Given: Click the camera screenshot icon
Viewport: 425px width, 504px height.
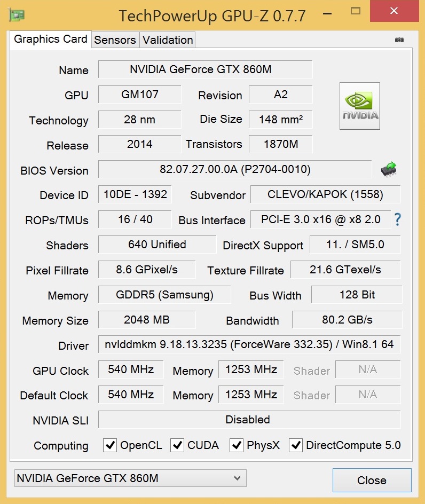Looking at the screenshot, I should [x=399, y=40].
